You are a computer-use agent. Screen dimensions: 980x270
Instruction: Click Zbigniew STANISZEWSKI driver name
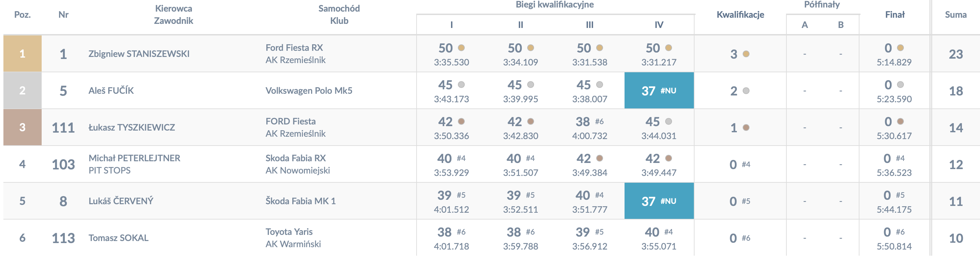point(139,54)
